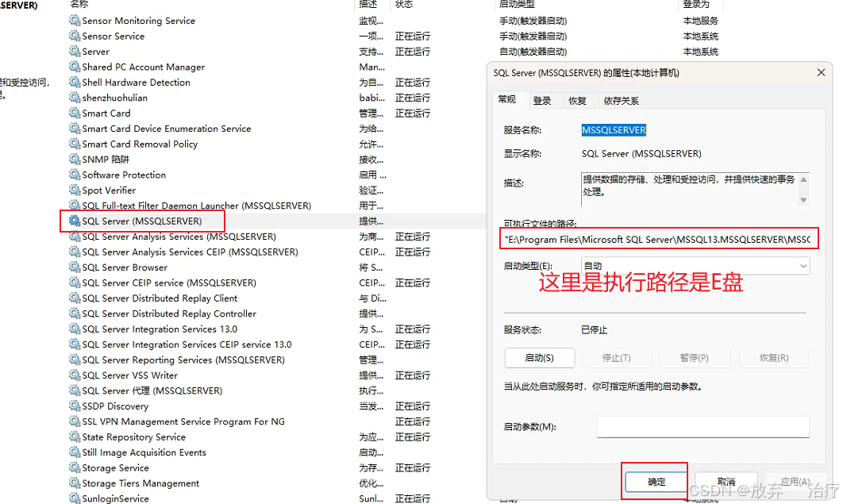Click the gear icon of Still Image Acquisition Events
The width and height of the screenshot is (843, 504).
74,452
